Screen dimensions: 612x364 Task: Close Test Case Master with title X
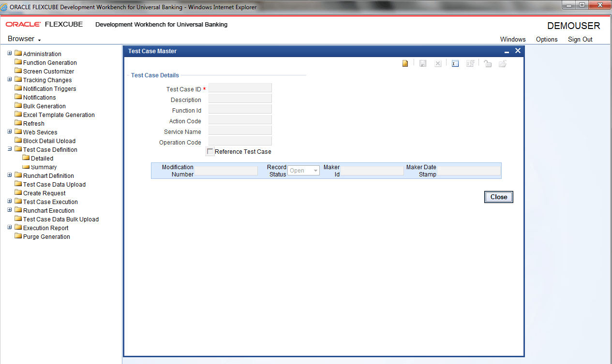pos(518,51)
